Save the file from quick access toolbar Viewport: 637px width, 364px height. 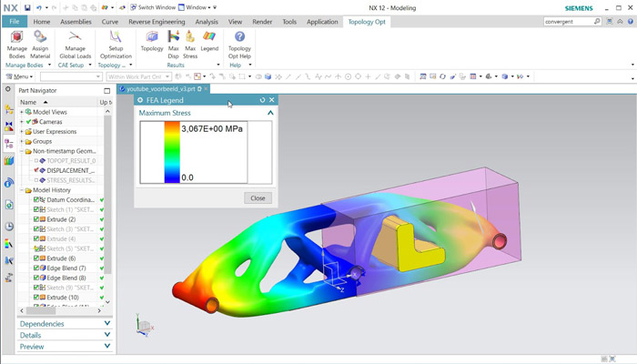click(27, 7)
